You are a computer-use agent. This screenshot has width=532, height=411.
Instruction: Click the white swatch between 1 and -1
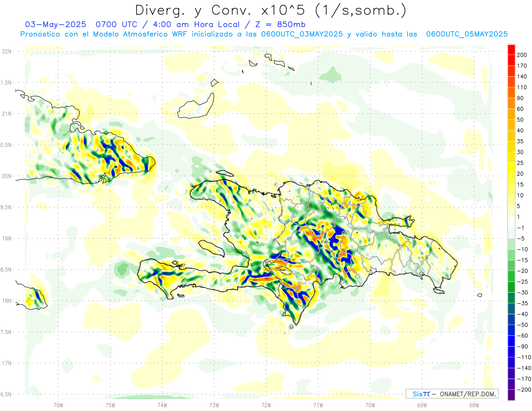511,222
